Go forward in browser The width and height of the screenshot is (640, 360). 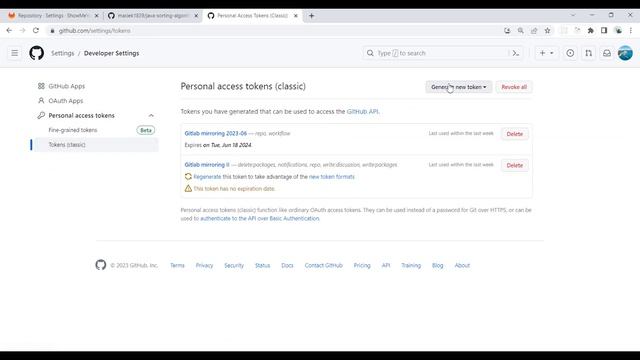coord(22,31)
